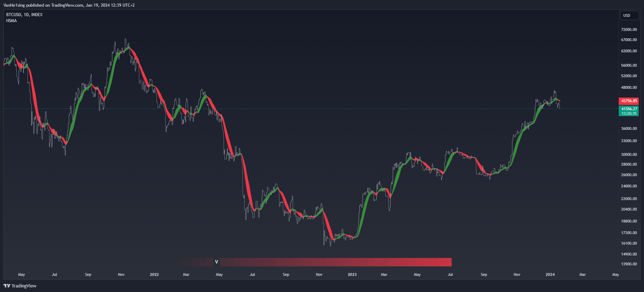The height and width of the screenshot is (292, 644).
Task: Click the 14900.00 price axis label
Action: tap(629, 254)
